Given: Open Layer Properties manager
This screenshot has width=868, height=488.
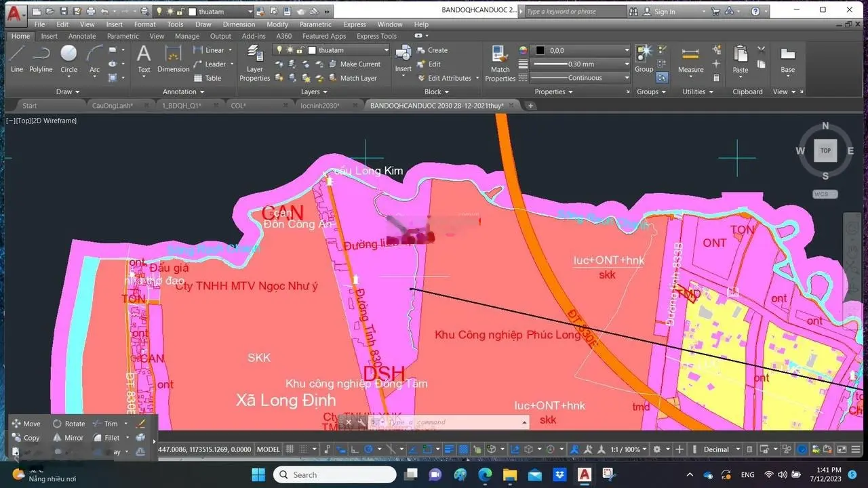Looking at the screenshot, I should [x=255, y=62].
